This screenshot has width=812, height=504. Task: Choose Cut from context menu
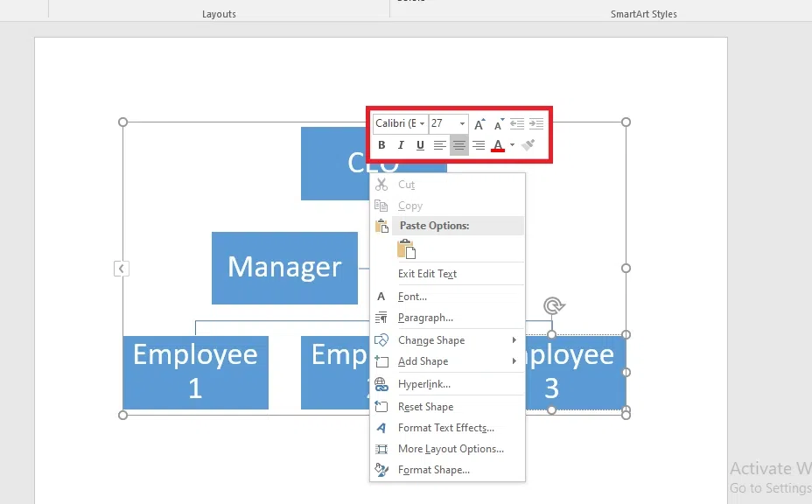click(447, 185)
